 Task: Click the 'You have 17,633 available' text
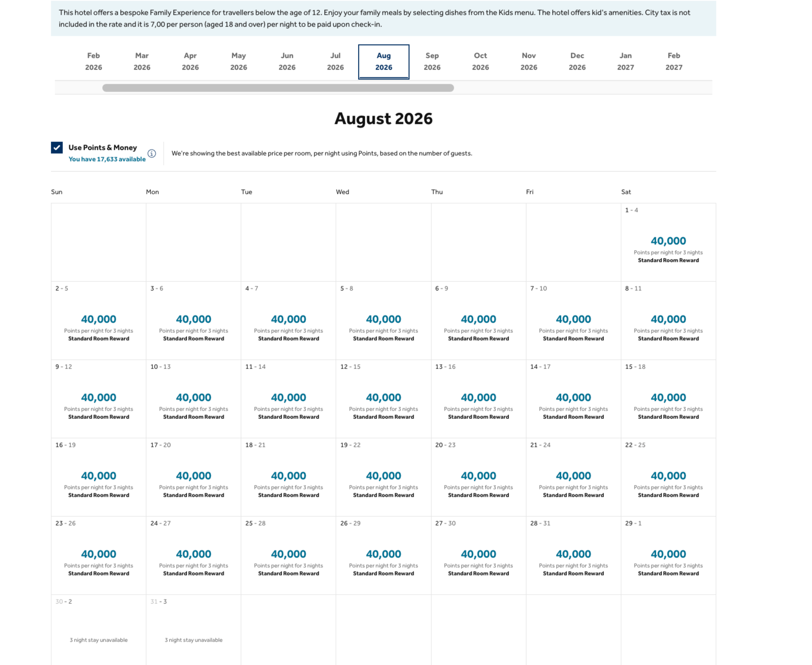pos(107,160)
